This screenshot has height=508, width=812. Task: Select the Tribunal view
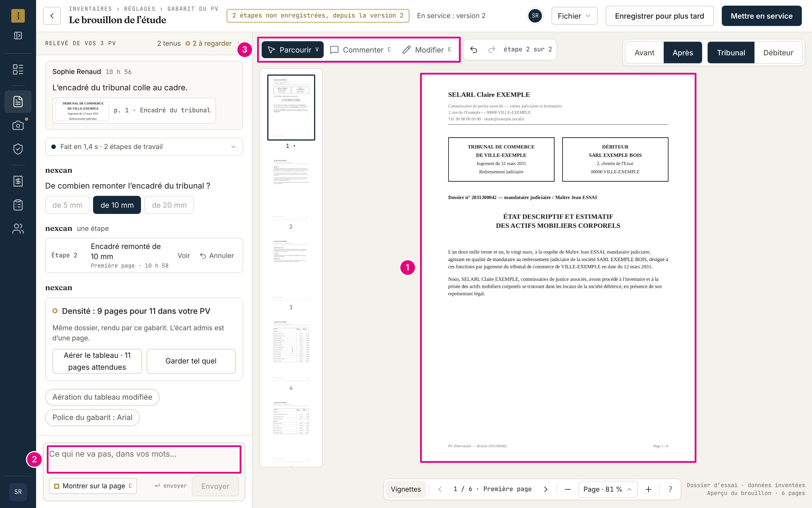[x=731, y=53]
